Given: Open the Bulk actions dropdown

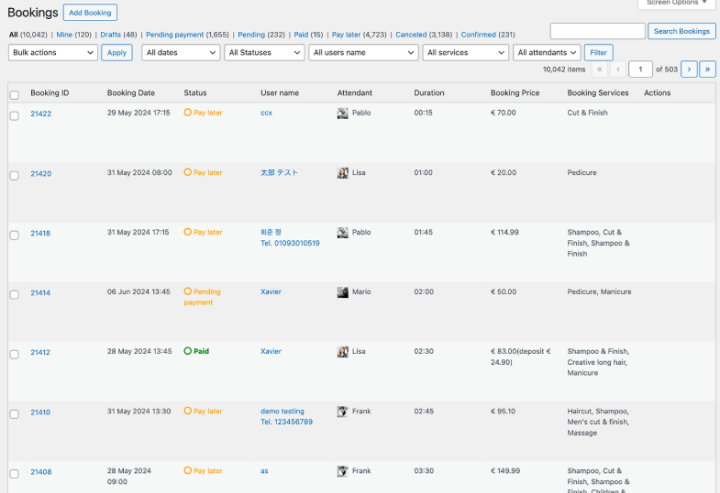Looking at the screenshot, I should pyautogui.click(x=53, y=53).
